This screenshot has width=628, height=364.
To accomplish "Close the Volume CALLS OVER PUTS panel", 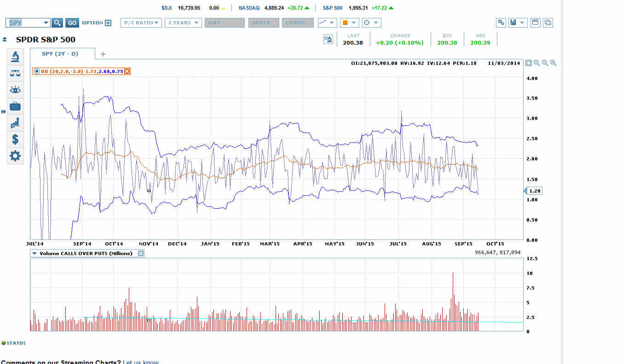I will coord(141,253).
